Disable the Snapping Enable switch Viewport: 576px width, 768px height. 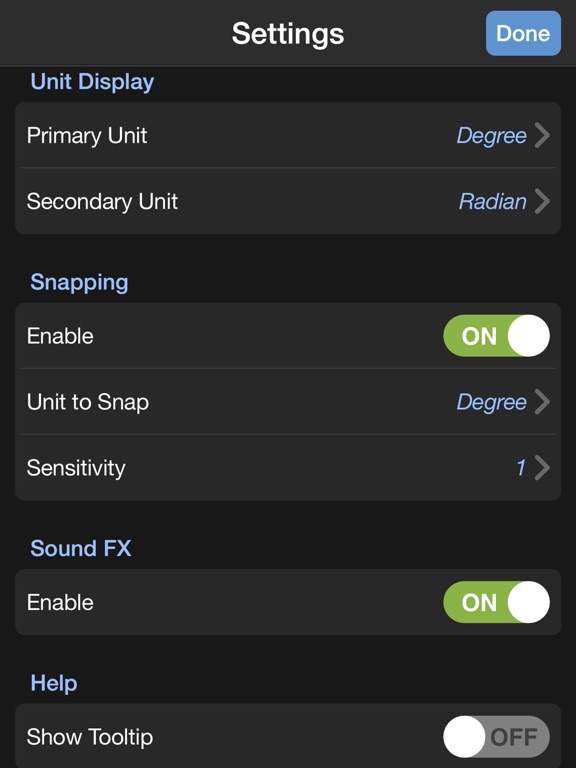pyautogui.click(x=496, y=336)
